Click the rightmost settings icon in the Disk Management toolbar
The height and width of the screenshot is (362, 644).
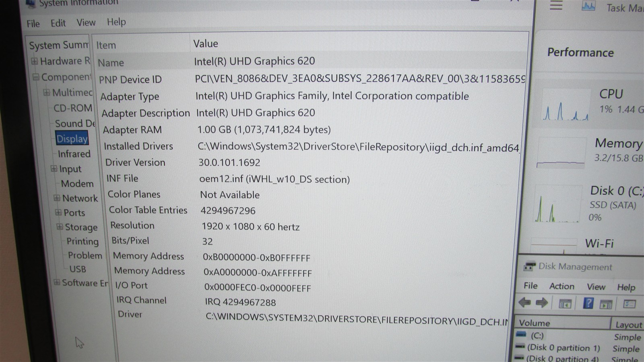(x=629, y=304)
